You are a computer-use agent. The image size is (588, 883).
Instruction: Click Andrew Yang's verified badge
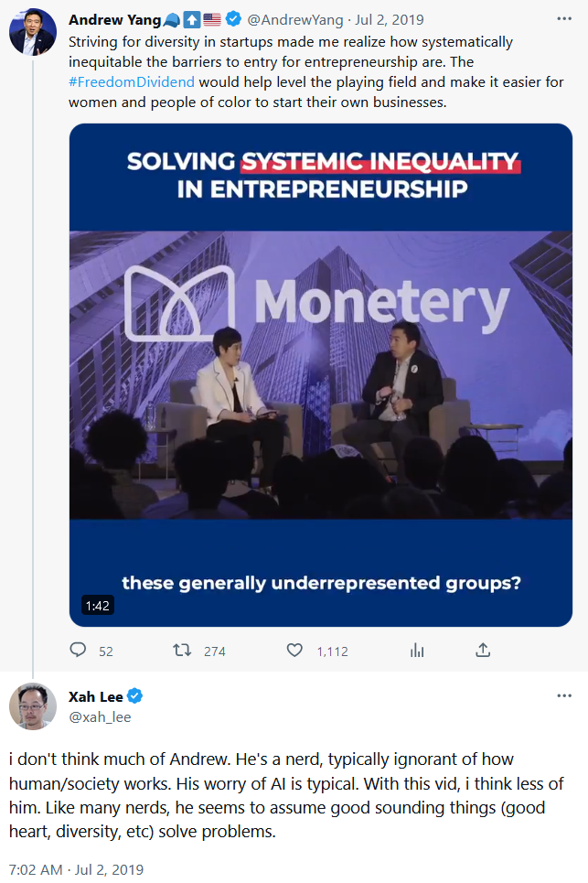coord(232,20)
